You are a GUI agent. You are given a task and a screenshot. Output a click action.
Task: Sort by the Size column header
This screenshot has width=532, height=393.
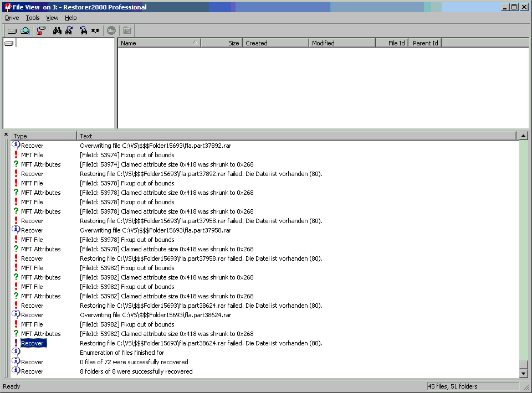click(x=222, y=43)
